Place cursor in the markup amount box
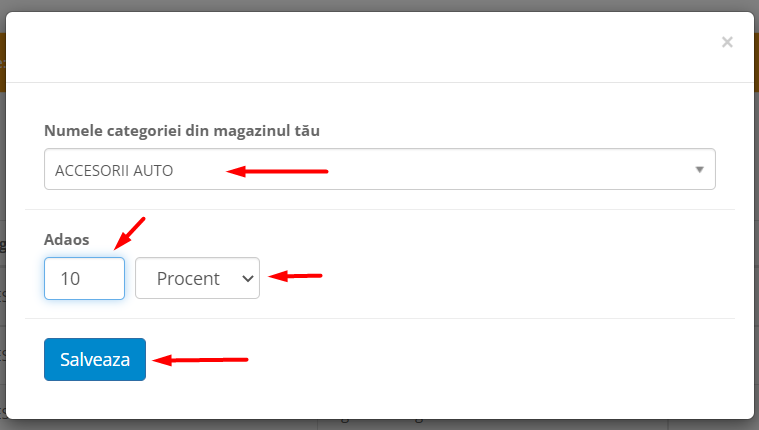This screenshot has height=430, width=759. [84, 278]
